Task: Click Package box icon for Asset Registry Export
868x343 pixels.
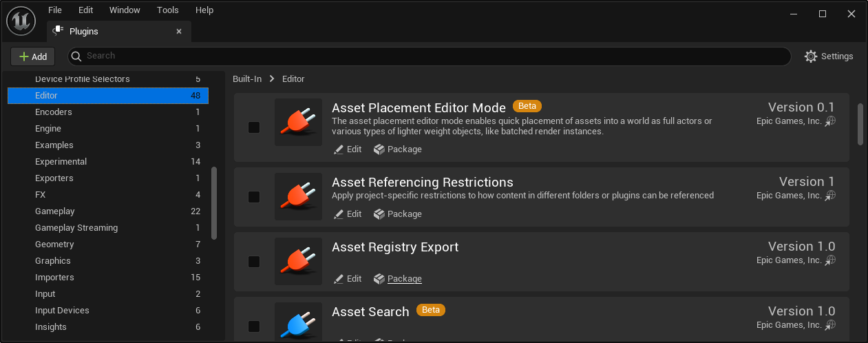Action: coord(379,279)
